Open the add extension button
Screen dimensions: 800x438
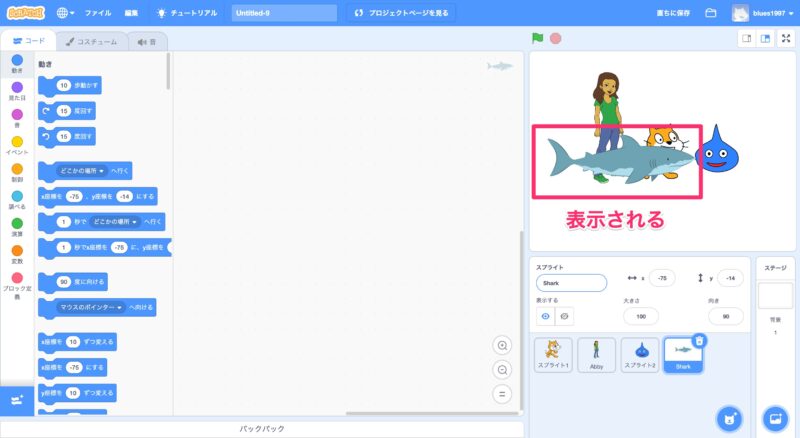coord(16,400)
